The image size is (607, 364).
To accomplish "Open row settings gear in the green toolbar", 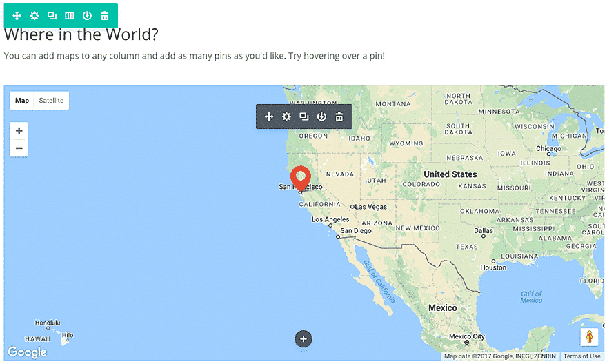I will pos(34,16).
